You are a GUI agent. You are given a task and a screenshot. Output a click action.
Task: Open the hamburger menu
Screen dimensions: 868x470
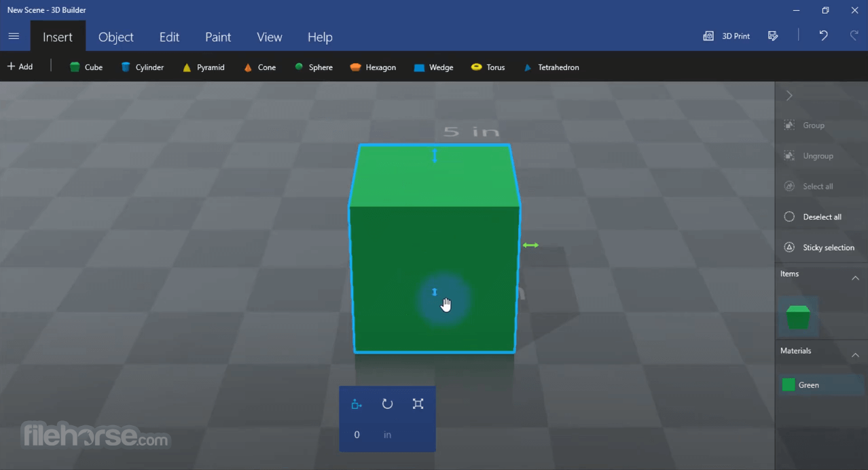tap(14, 36)
